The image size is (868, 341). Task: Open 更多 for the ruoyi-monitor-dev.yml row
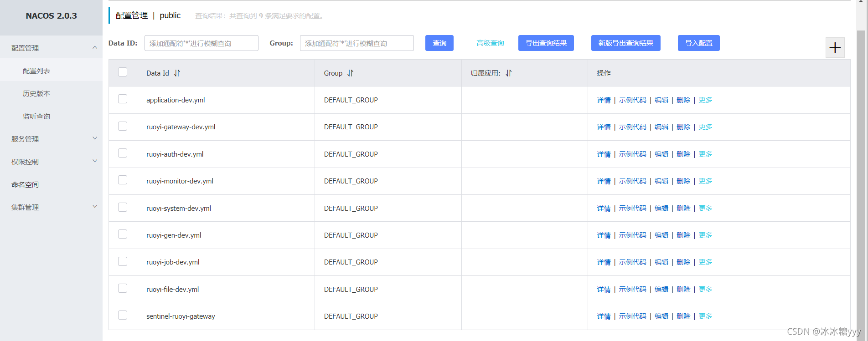pyautogui.click(x=705, y=181)
